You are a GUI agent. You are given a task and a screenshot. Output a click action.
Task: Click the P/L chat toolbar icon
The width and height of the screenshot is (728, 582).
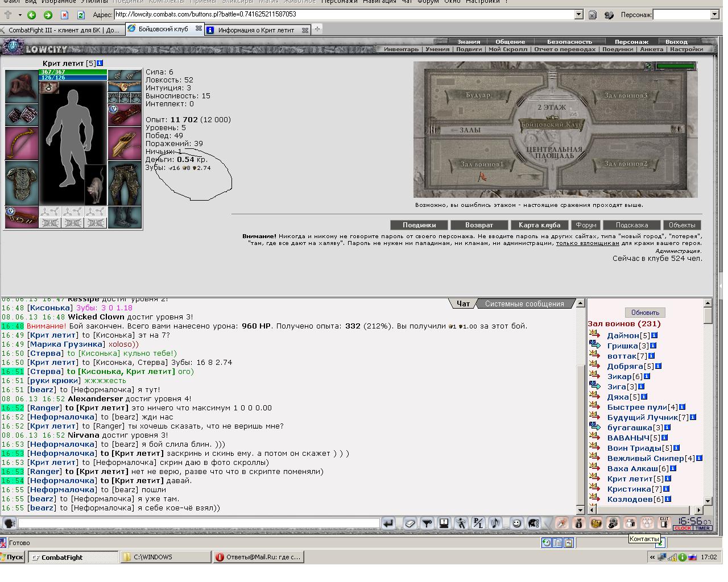point(478,523)
